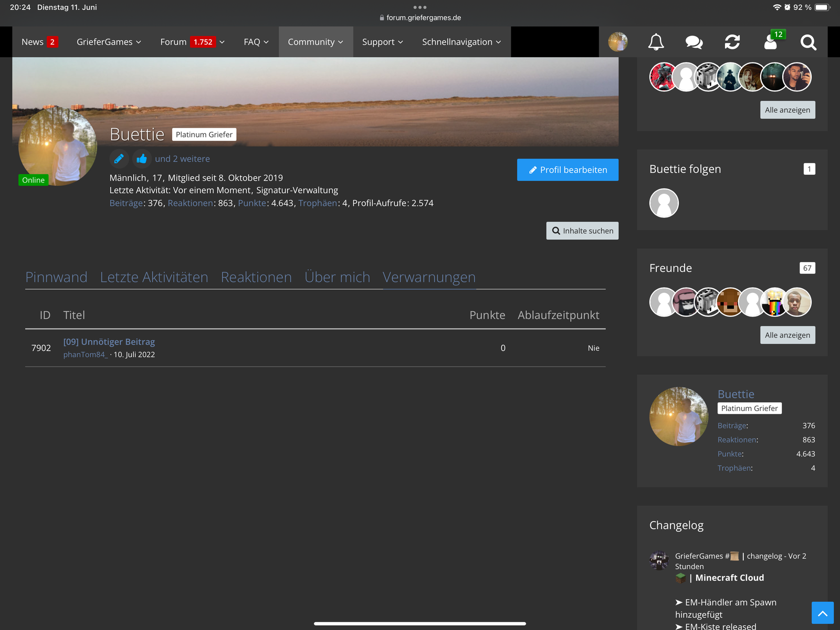Open the user avatar in navigation bar
Screen dimensions: 840x630
tap(618, 42)
